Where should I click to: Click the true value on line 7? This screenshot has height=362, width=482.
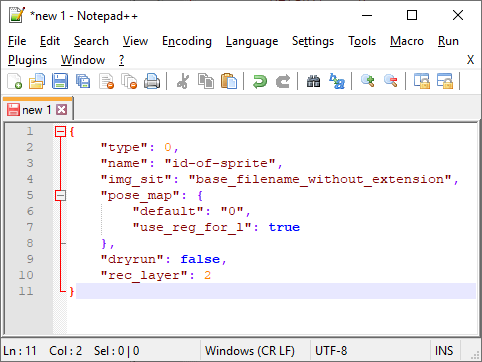[x=284, y=227]
